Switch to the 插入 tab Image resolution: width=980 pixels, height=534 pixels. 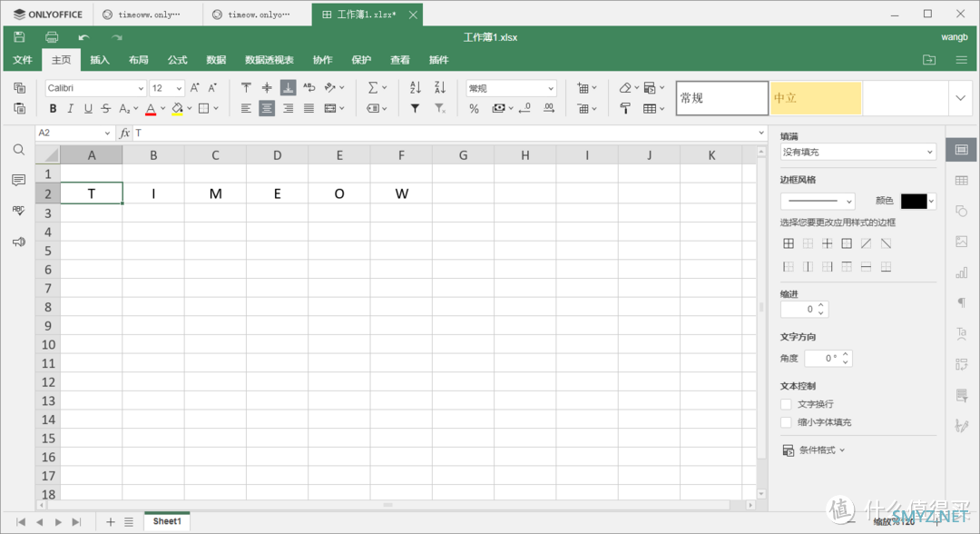tap(100, 60)
